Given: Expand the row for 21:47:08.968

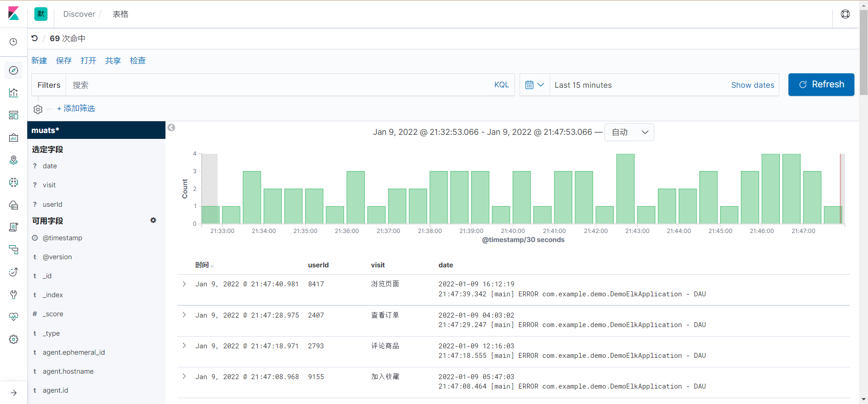Looking at the screenshot, I should click(x=184, y=376).
